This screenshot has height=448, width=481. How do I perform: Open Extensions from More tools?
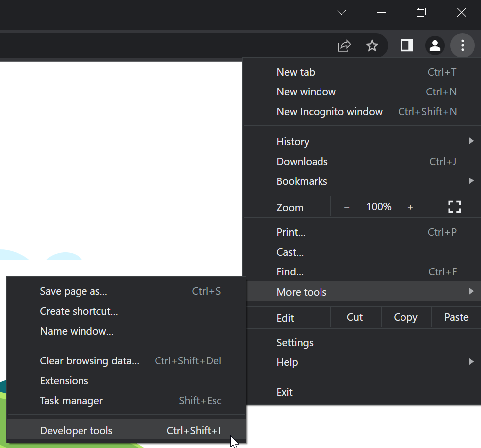126,381
